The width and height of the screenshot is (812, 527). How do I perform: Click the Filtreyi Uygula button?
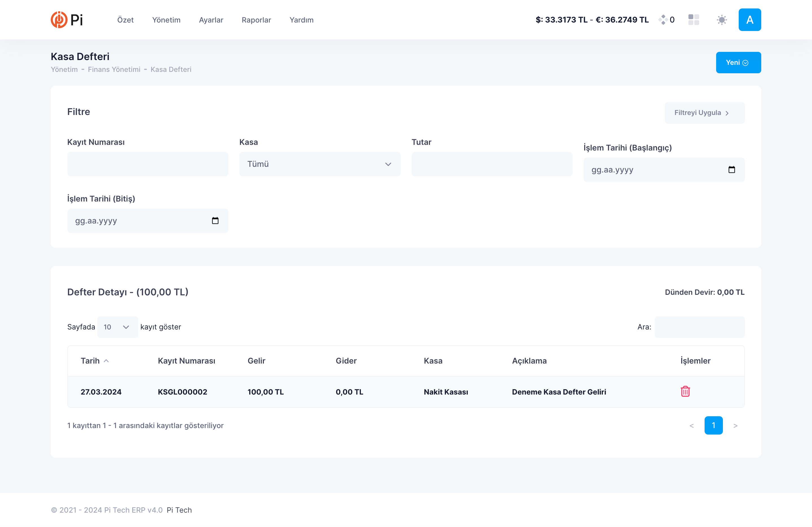704,112
